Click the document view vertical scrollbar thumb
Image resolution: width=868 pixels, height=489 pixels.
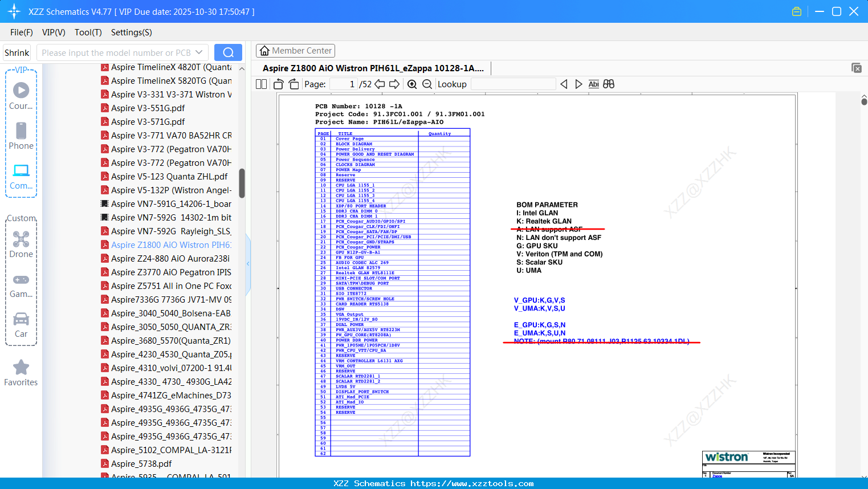click(864, 101)
